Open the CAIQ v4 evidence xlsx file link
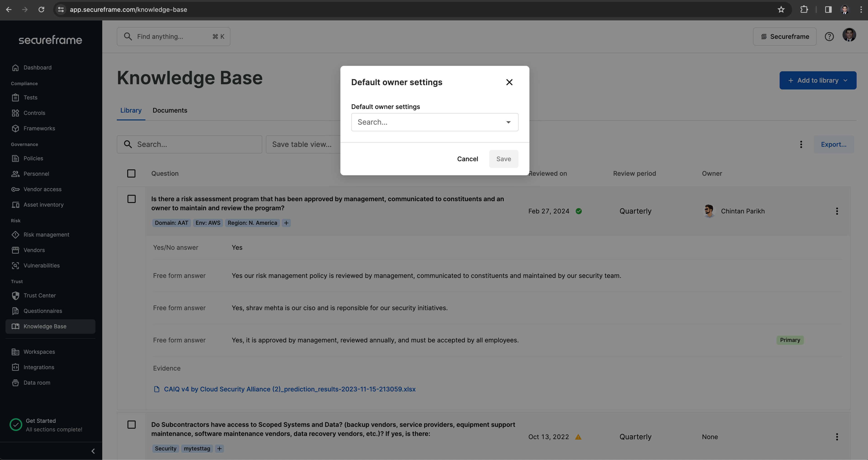The image size is (868, 460). 289,390
